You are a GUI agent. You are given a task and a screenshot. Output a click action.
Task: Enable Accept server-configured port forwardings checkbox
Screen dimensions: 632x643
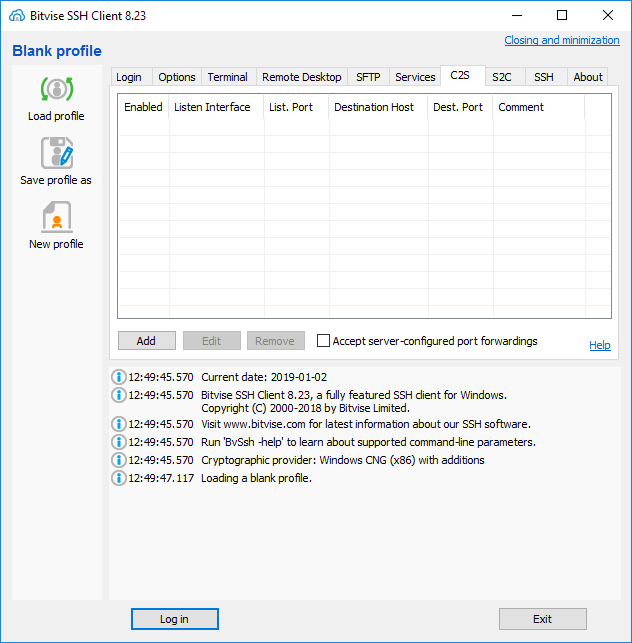click(x=323, y=341)
